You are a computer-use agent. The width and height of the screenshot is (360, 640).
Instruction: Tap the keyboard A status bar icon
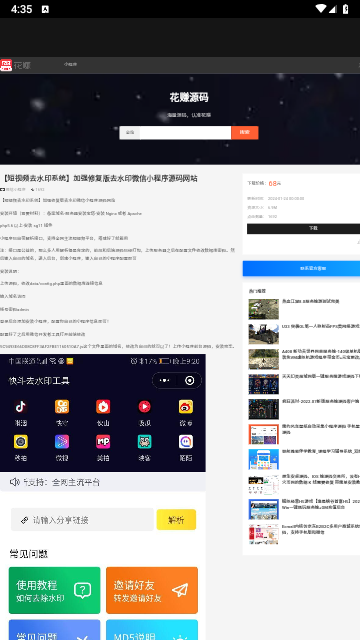point(45,9)
